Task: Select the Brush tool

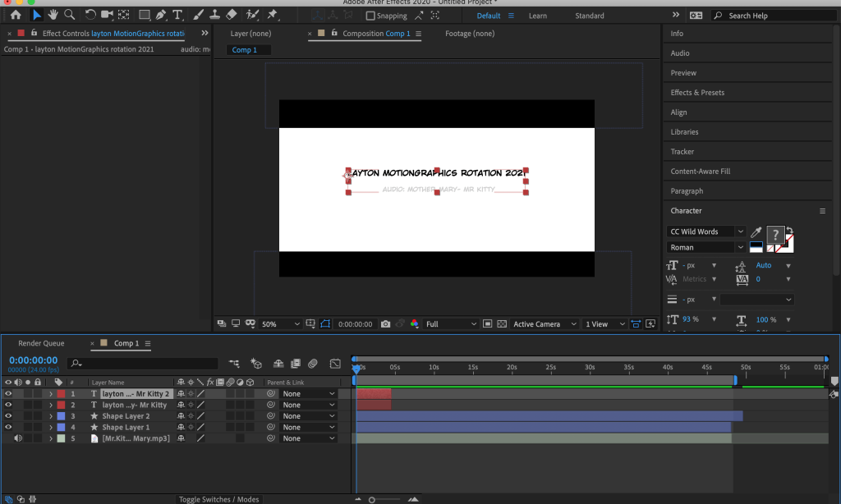Action: coord(199,15)
